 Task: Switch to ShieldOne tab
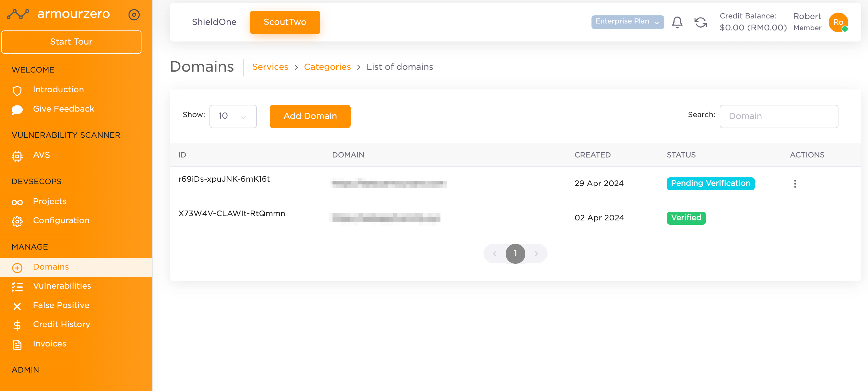(214, 22)
